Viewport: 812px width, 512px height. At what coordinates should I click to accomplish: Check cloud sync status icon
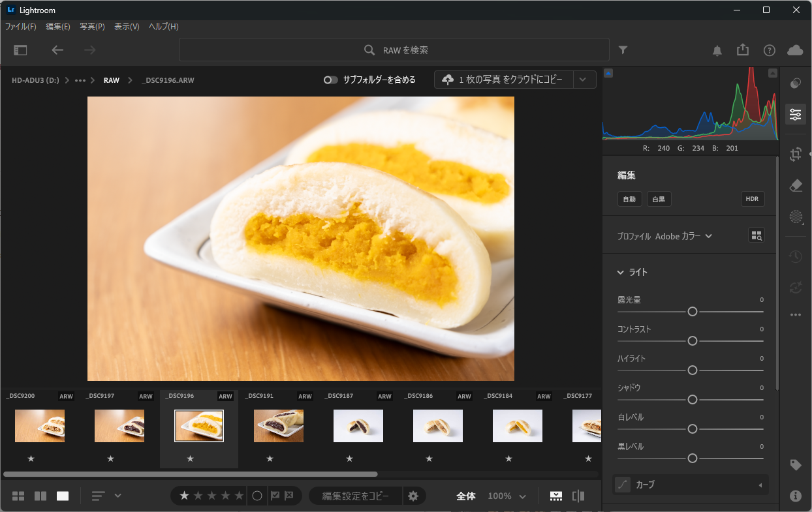pyautogui.click(x=795, y=50)
